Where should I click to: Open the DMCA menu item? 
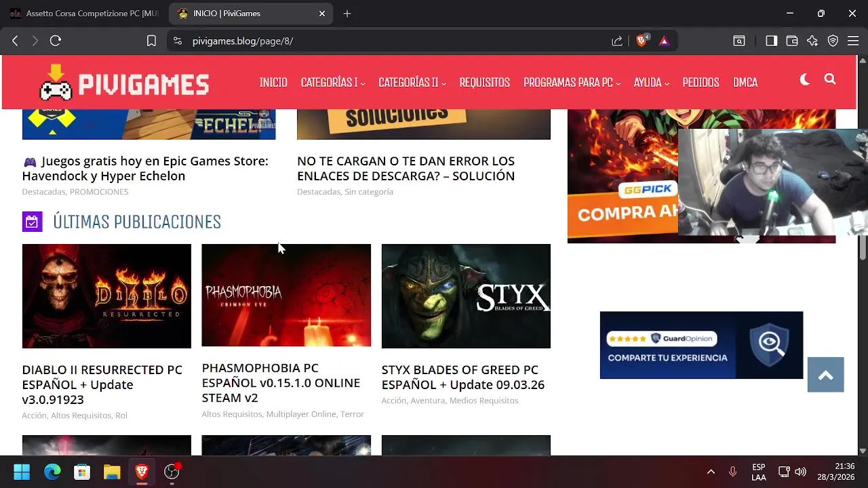745,83
